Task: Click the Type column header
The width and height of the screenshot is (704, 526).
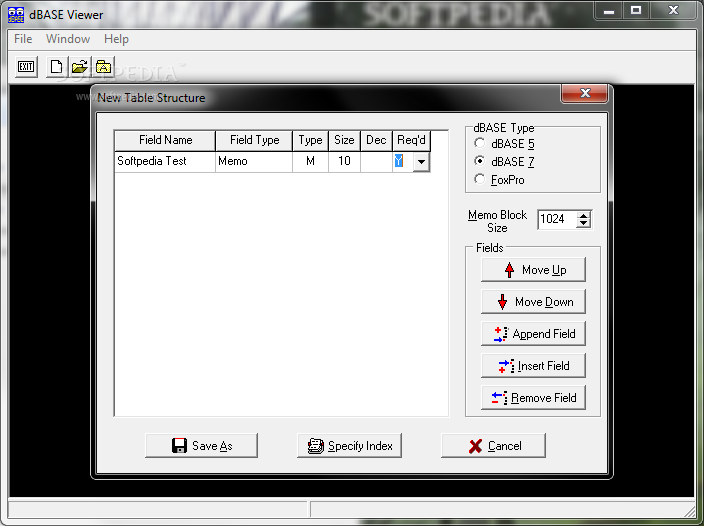Action: pos(310,140)
